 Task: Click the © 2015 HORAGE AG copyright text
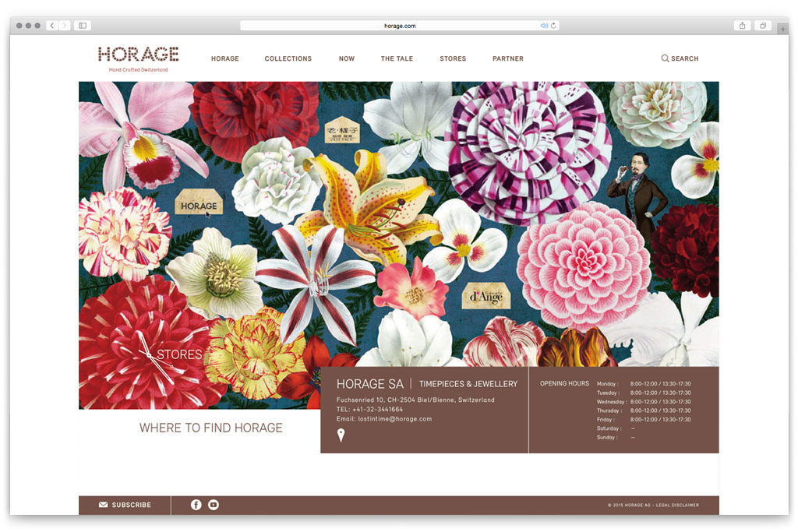pos(629,505)
